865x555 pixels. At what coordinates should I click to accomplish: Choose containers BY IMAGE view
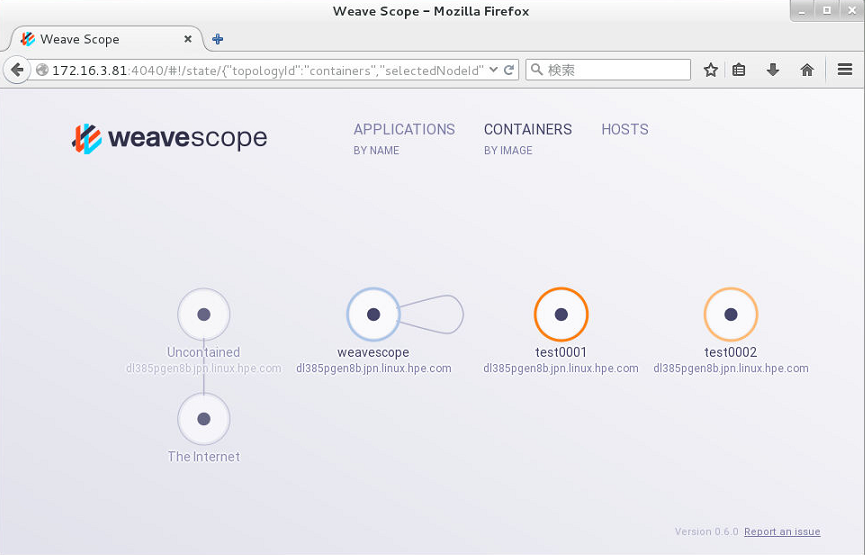click(508, 151)
